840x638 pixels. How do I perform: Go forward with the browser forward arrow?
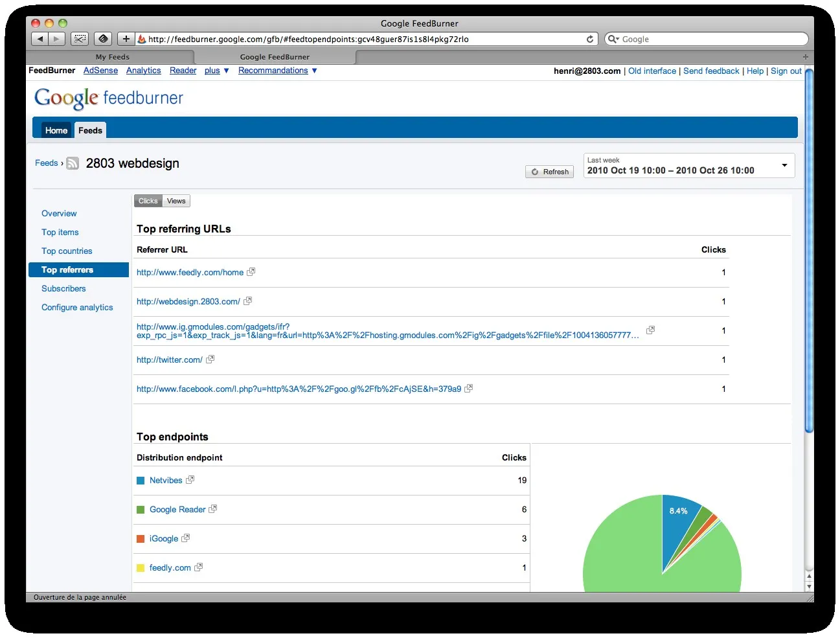pos(56,39)
